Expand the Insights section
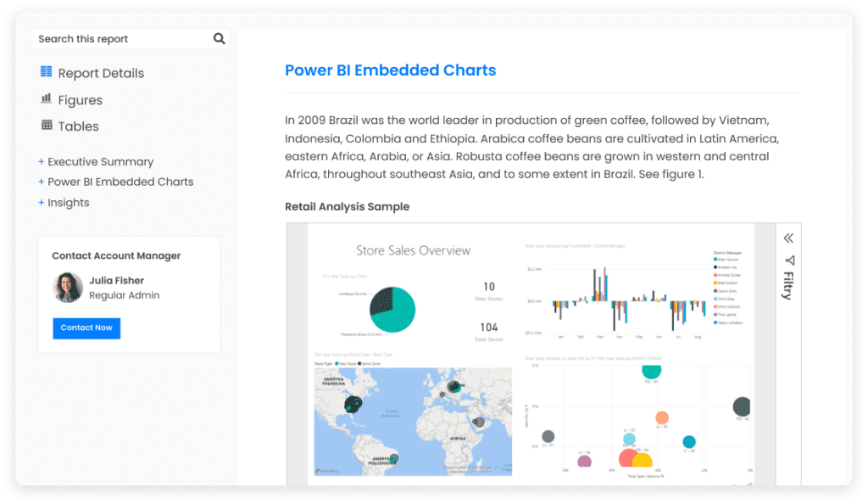The width and height of the screenshot is (868, 504). coord(65,202)
